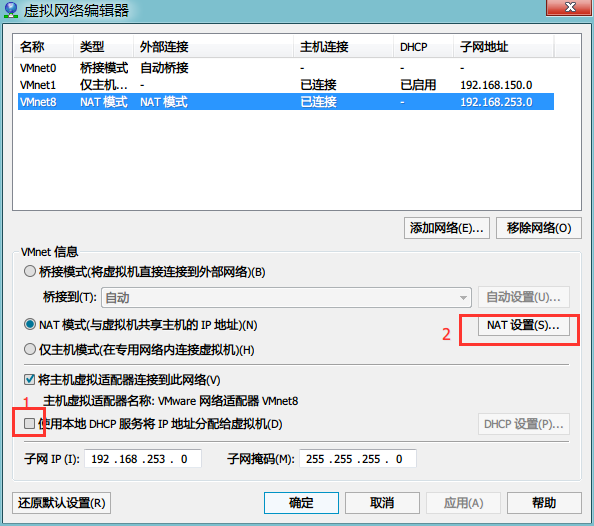This screenshot has height=526, width=594.
Task: Select the VMnet0 bridged network row
Action: point(286,68)
